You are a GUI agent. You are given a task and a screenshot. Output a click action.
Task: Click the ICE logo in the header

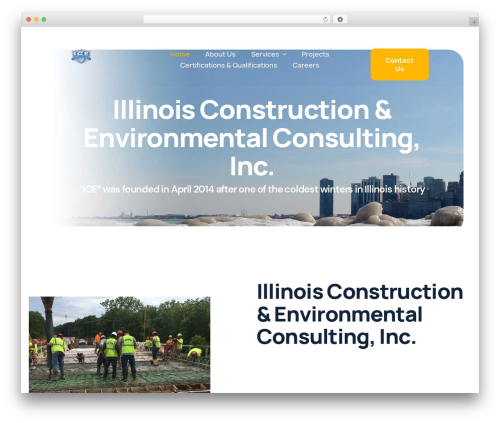click(81, 56)
